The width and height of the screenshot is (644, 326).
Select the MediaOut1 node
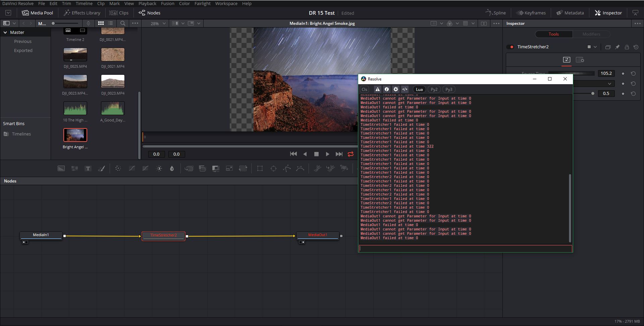click(318, 236)
